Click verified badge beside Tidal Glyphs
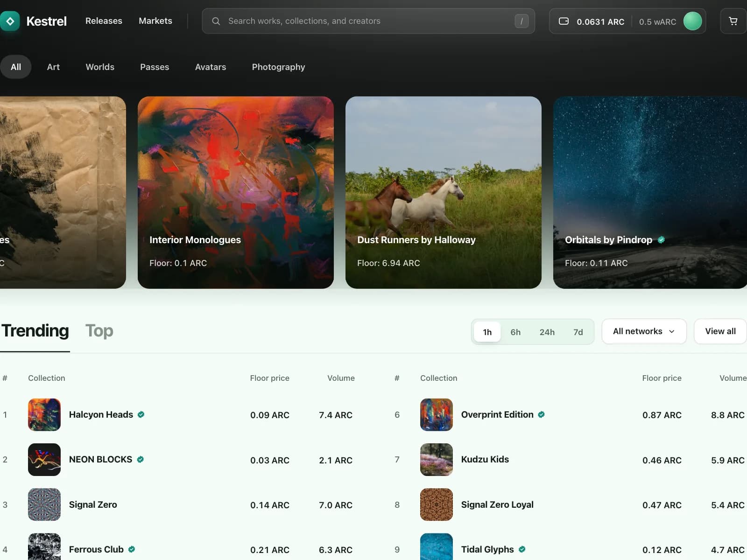Viewport: 747px width, 560px height. click(x=522, y=549)
